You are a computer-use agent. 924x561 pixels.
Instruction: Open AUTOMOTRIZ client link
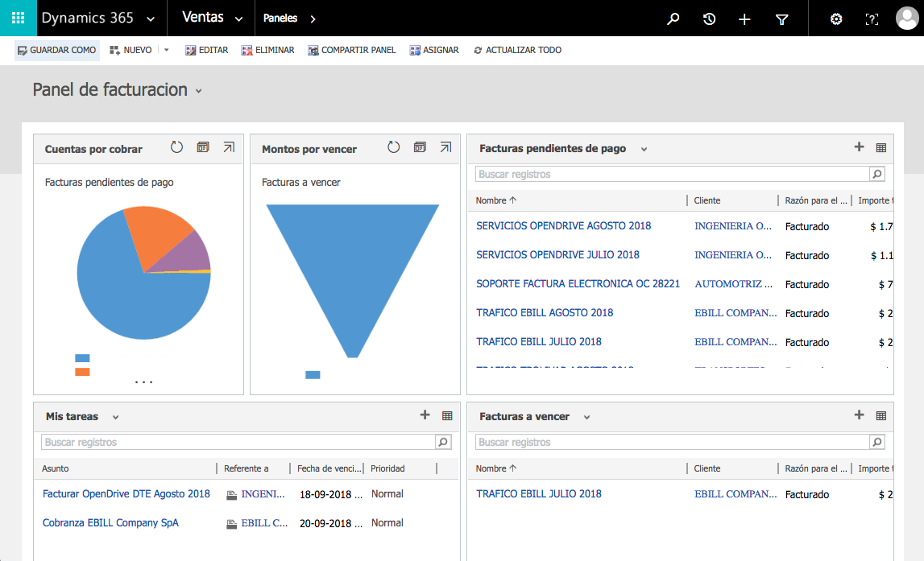point(733,284)
